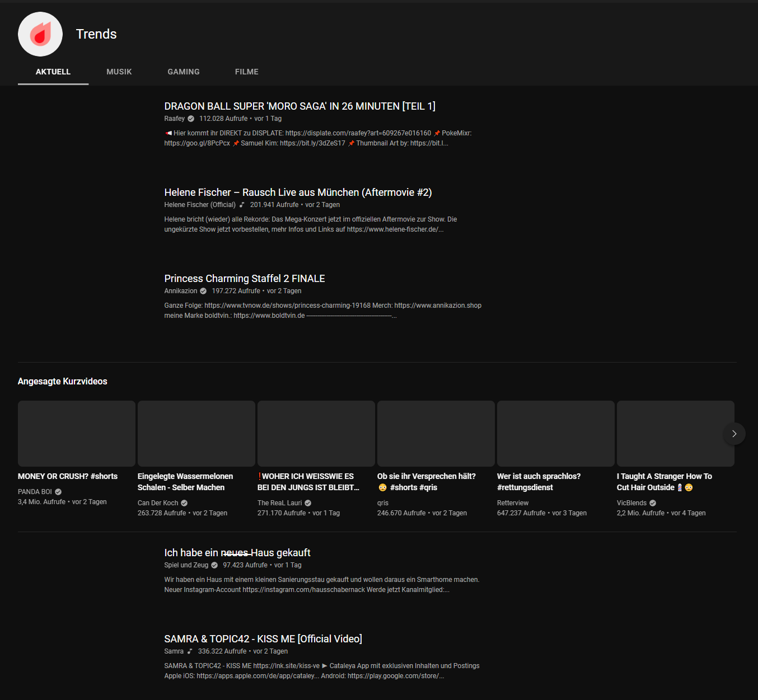Click '197.272 Aufrufe' view count
This screenshot has width=758, height=700.
tap(236, 291)
